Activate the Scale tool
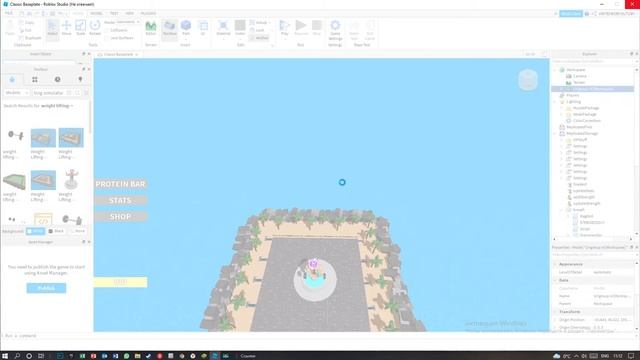640x360 pixels. 80,28
